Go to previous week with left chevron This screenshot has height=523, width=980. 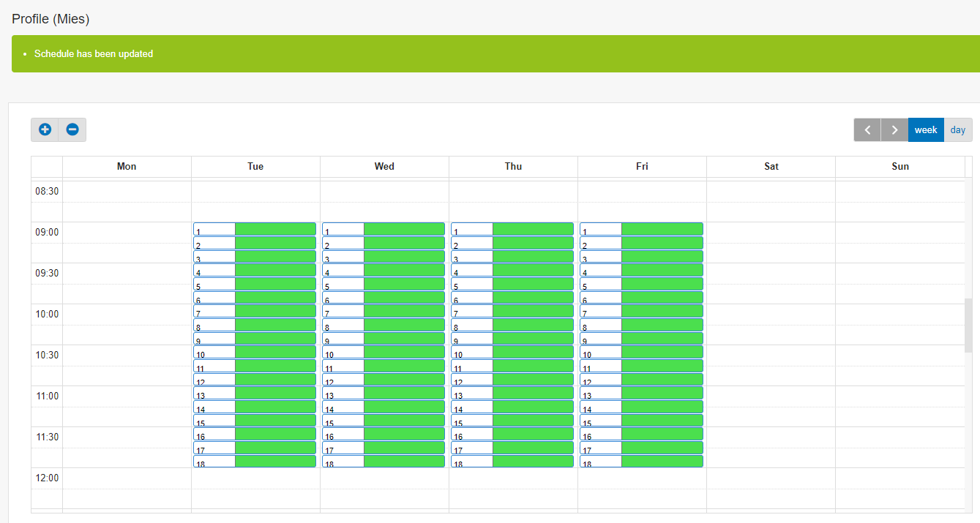pyautogui.click(x=867, y=129)
